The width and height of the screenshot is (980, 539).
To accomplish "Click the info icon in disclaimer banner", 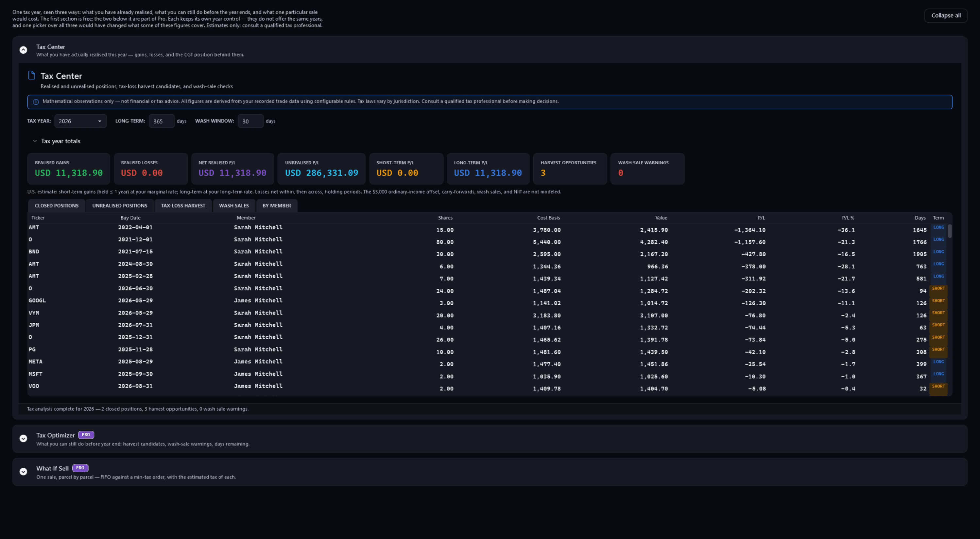I will [x=36, y=102].
